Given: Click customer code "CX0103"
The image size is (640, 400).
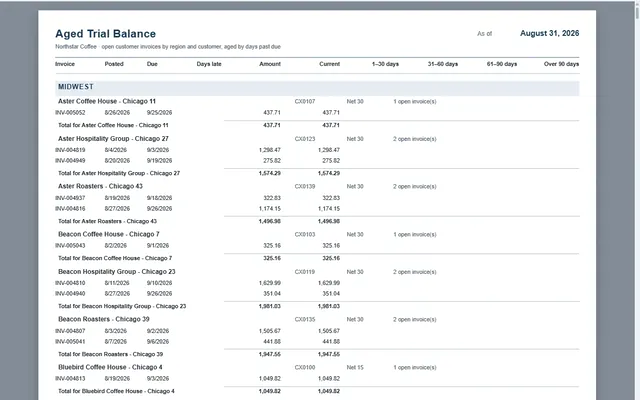Looking at the screenshot, I should 305,235.
